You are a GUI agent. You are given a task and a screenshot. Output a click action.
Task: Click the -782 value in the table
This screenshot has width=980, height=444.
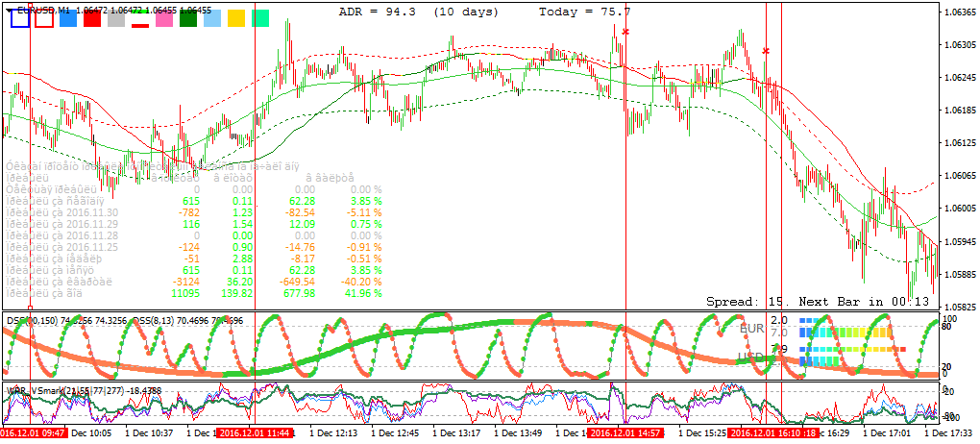pos(187,212)
